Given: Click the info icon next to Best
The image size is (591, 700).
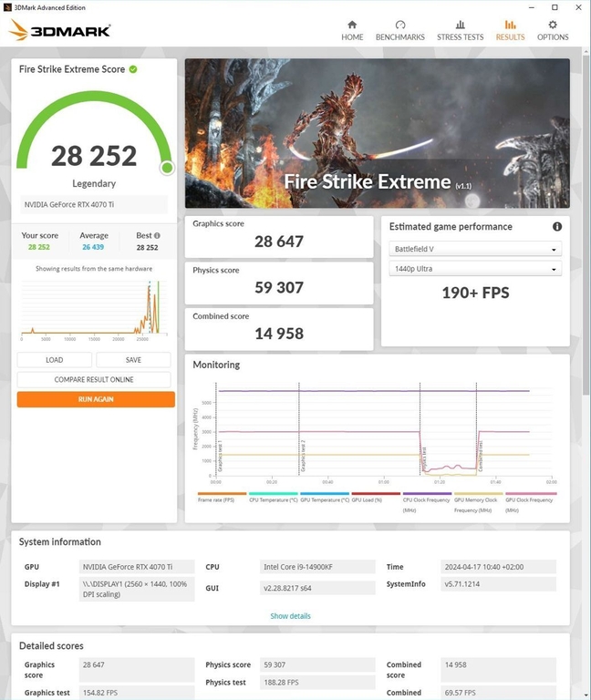Looking at the screenshot, I should (x=157, y=235).
